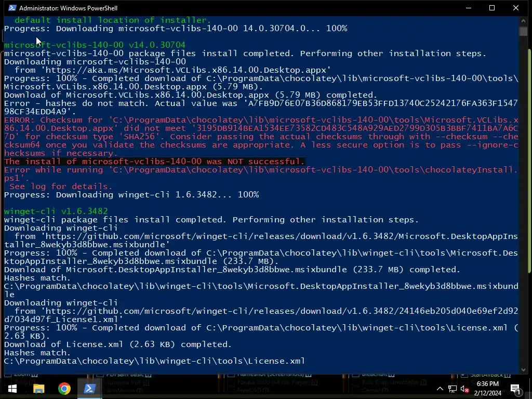Click 'winget-cli package files install completed' line
This screenshot has width=532, height=399.
pos(211,220)
